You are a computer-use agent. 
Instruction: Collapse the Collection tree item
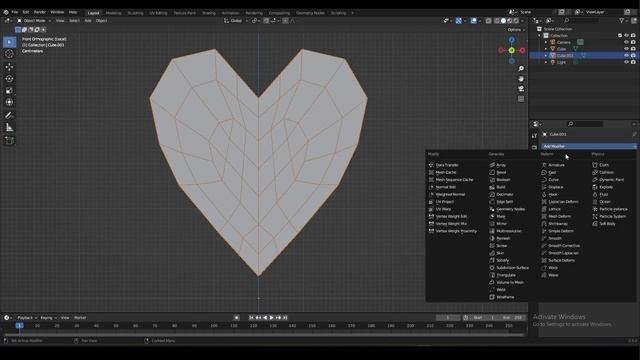pyautogui.click(x=540, y=36)
